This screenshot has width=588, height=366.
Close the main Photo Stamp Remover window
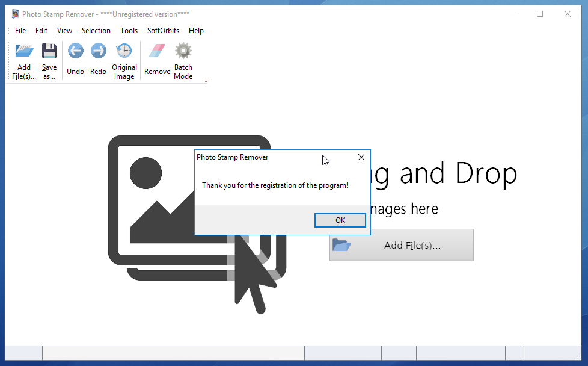click(x=568, y=14)
